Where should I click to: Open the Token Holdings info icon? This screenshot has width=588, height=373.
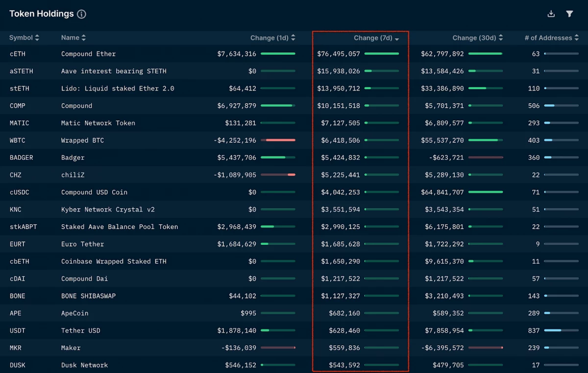pyautogui.click(x=82, y=14)
